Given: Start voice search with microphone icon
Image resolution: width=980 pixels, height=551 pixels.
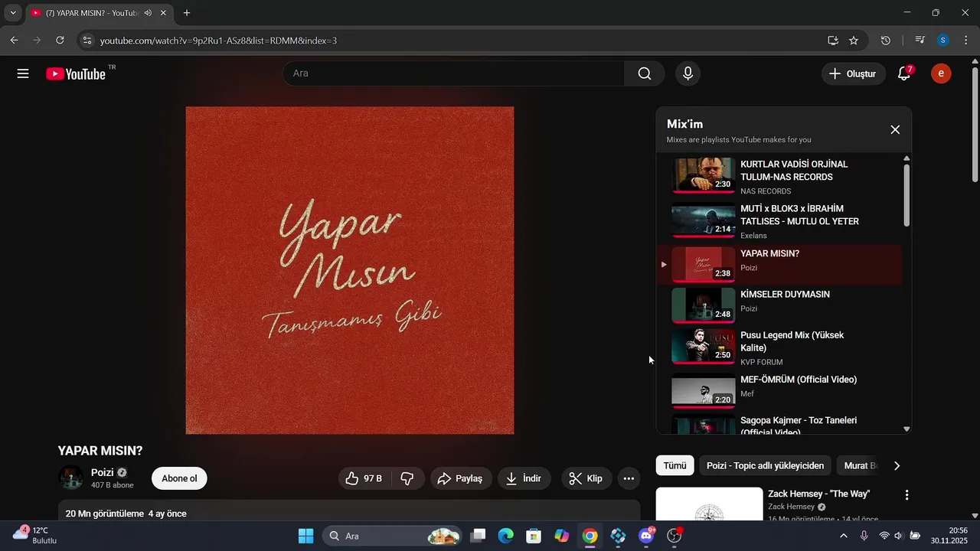Looking at the screenshot, I should [688, 73].
